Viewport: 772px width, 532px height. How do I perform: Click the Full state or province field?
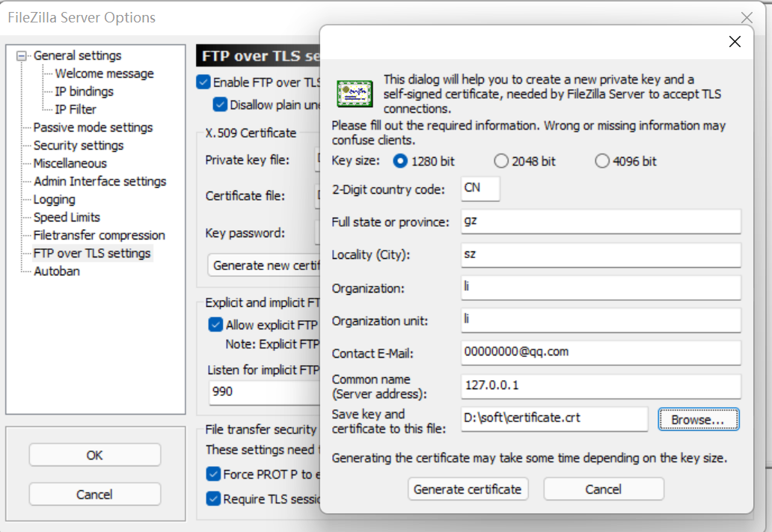(x=601, y=221)
